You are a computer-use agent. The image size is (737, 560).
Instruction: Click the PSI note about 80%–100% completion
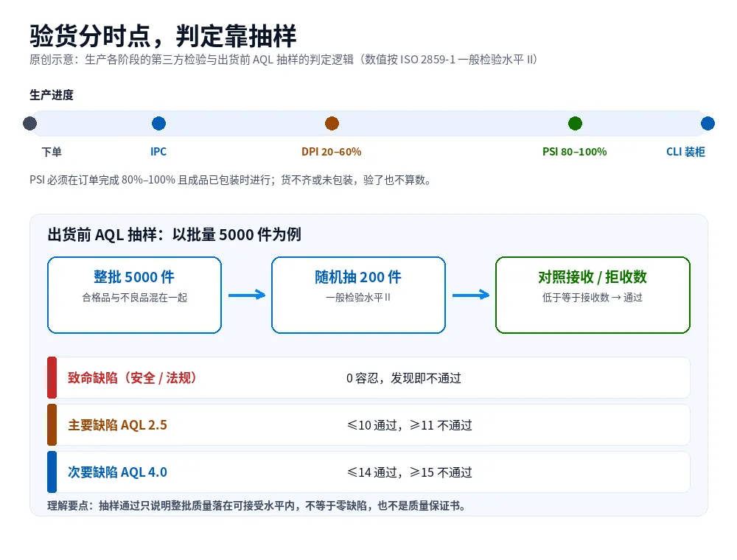point(230,180)
